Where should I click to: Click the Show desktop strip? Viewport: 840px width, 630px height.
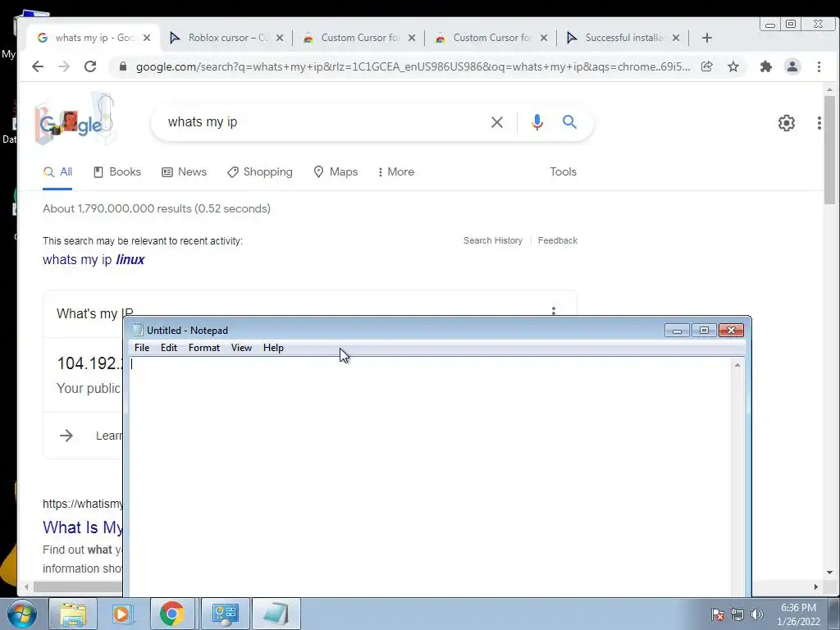click(x=834, y=614)
